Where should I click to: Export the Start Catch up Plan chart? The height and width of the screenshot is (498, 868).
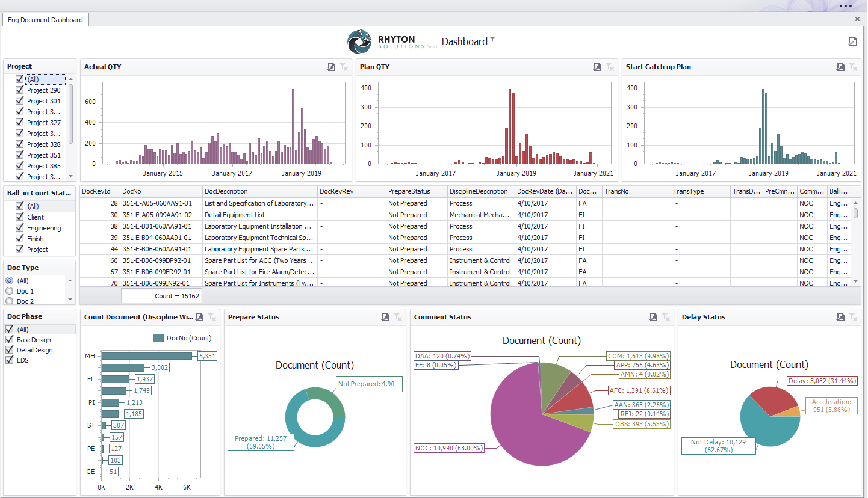[840, 67]
